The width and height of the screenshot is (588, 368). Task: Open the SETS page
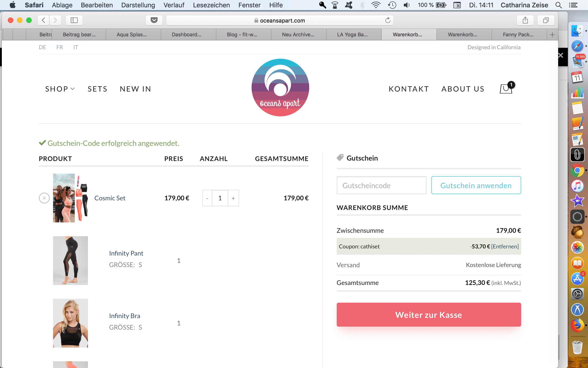point(97,89)
